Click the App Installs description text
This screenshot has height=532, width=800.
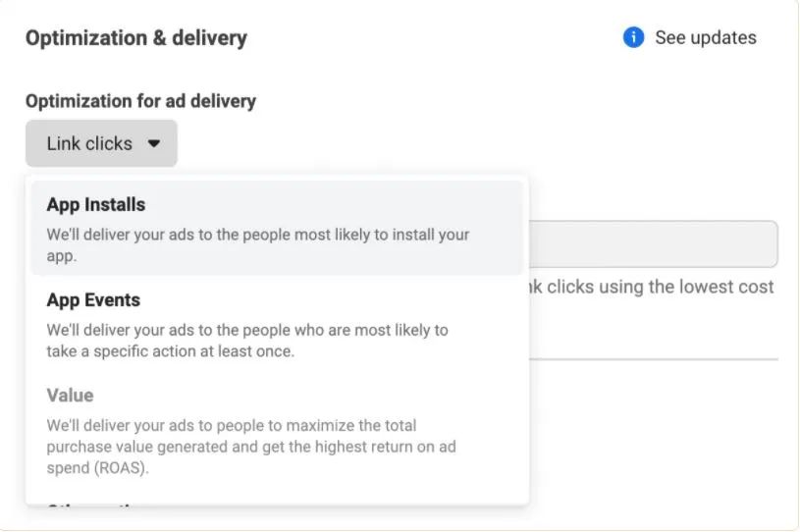[x=257, y=245]
